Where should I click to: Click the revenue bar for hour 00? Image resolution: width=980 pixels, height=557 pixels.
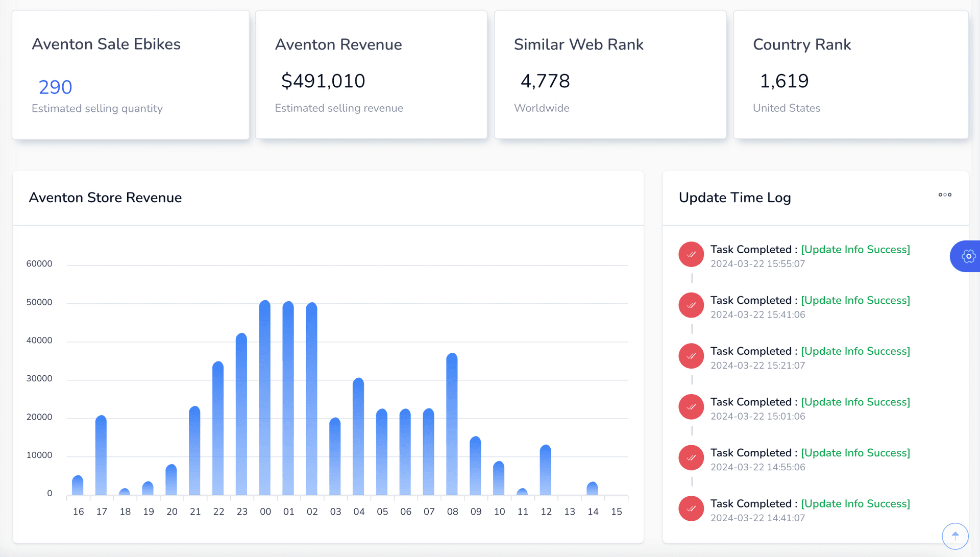click(265, 398)
